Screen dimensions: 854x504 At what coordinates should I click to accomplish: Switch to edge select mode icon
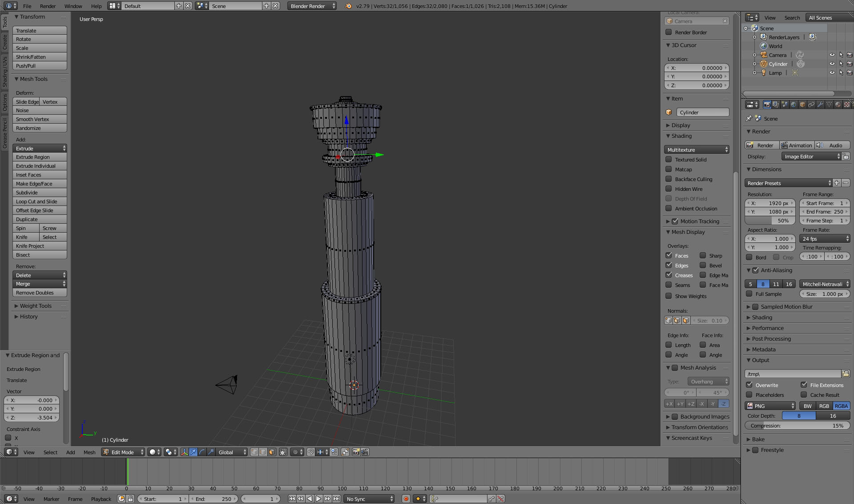pos(263,452)
